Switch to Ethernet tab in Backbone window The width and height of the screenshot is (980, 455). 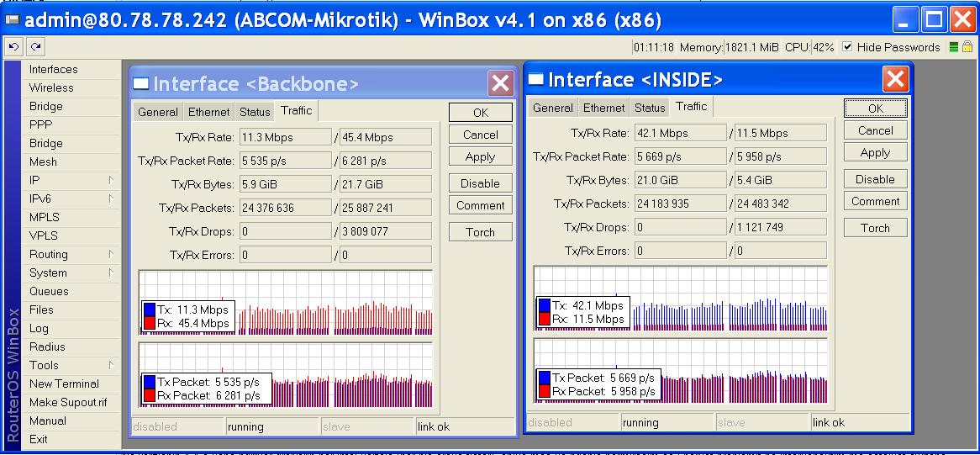click(x=208, y=112)
